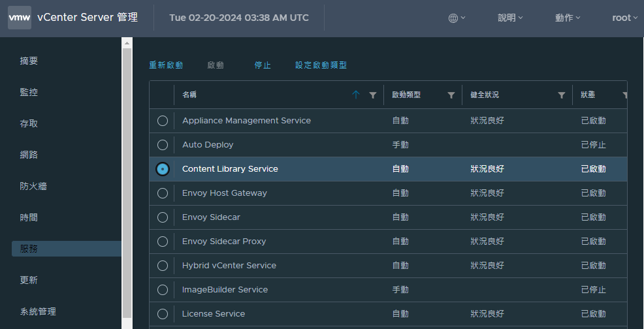Select Envoy Sidecar Proxy radio button
Image resolution: width=644 pixels, height=329 pixels.
click(163, 241)
